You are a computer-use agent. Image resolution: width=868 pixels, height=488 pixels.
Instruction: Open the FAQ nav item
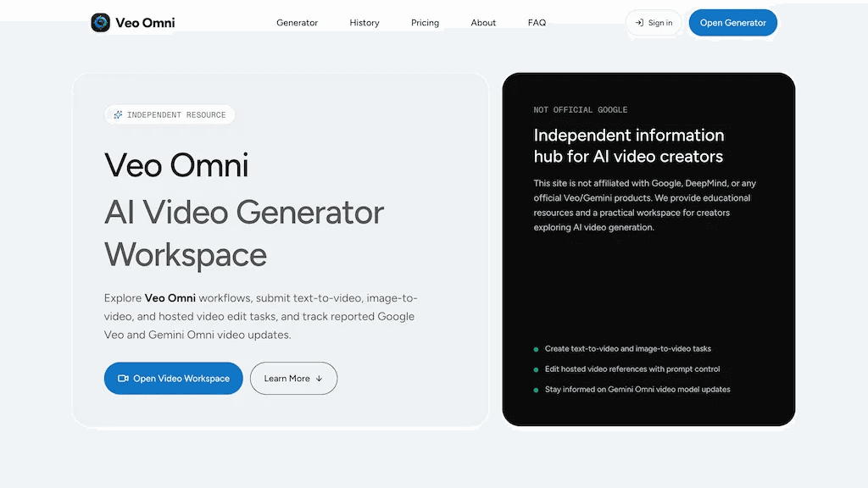coord(537,23)
